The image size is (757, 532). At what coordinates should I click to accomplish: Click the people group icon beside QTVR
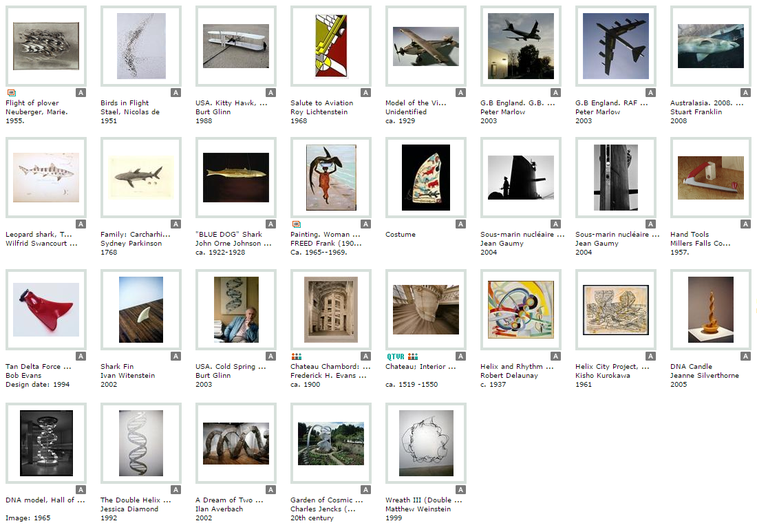(x=413, y=357)
